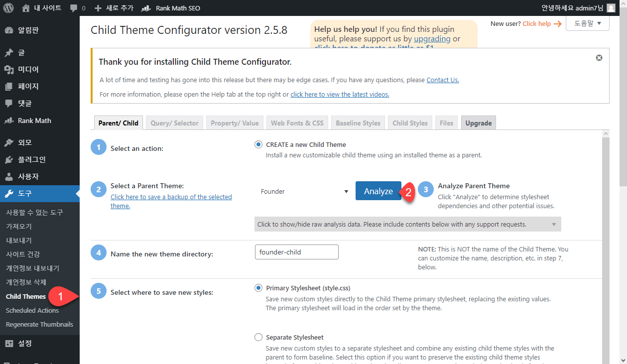Click the admin7 user avatar
The width and height of the screenshot is (627, 364).
coord(611,8)
